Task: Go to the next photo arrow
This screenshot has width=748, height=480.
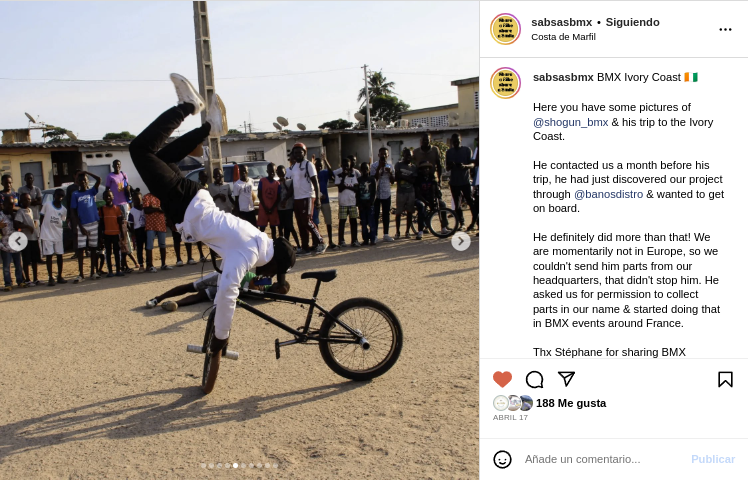Action: pyautogui.click(x=461, y=241)
